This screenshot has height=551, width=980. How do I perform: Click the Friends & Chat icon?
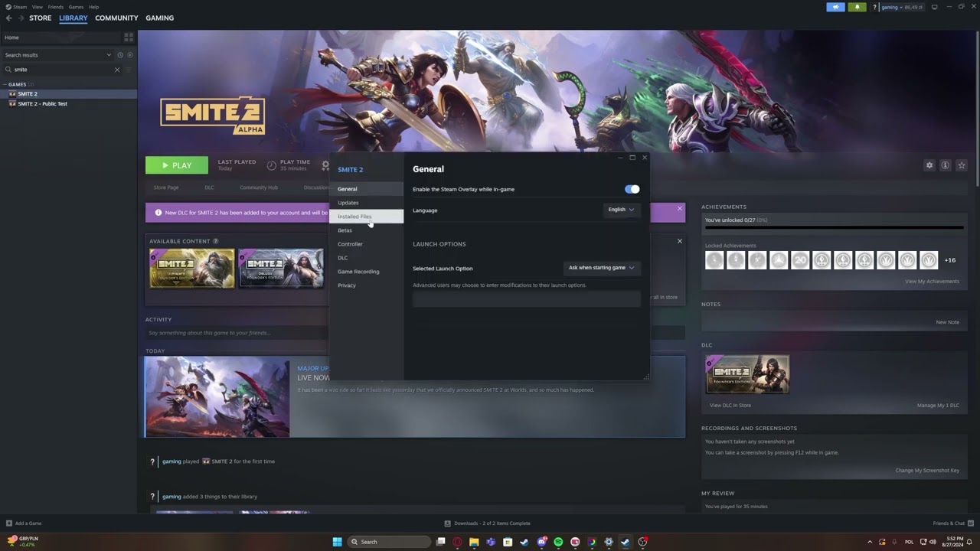coord(970,523)
